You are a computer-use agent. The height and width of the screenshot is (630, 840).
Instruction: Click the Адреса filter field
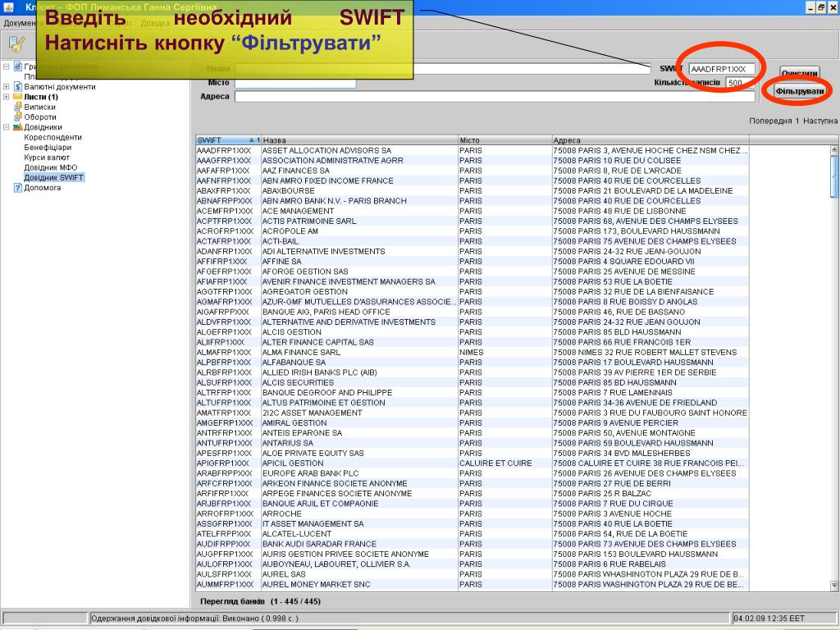[495, 97]
